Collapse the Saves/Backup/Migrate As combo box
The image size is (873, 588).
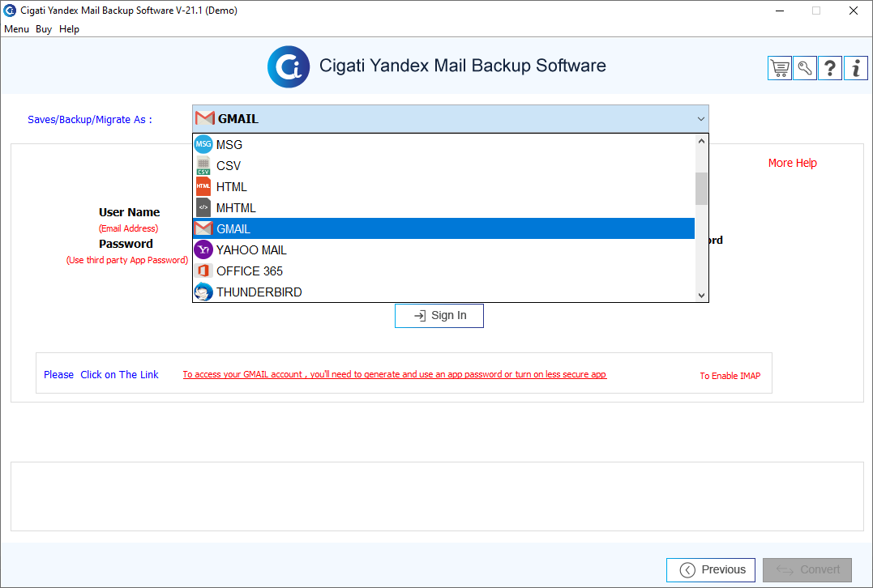tap(701, 119)
